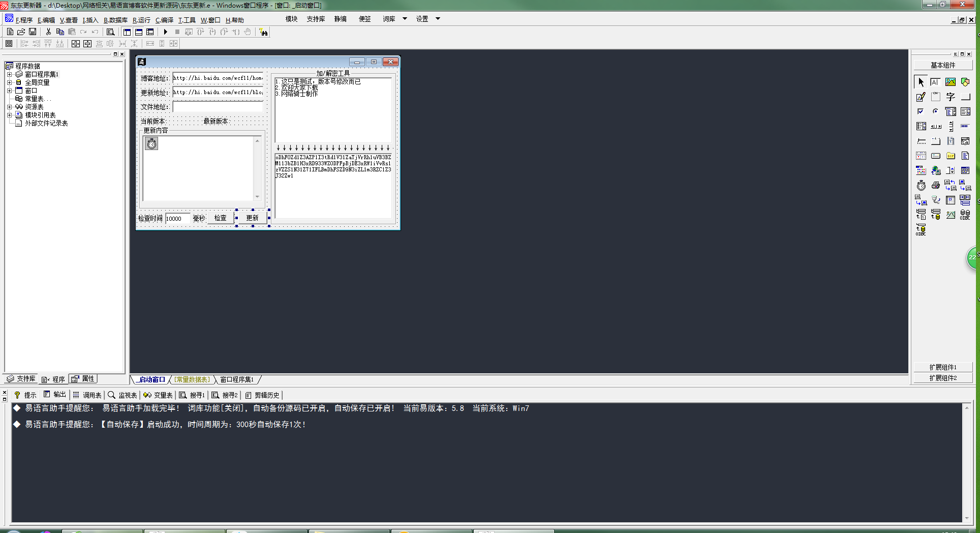This screenshot has width=980, height=533.
Task: Click the 博客地址 URL input field
Action: [218, 78]
